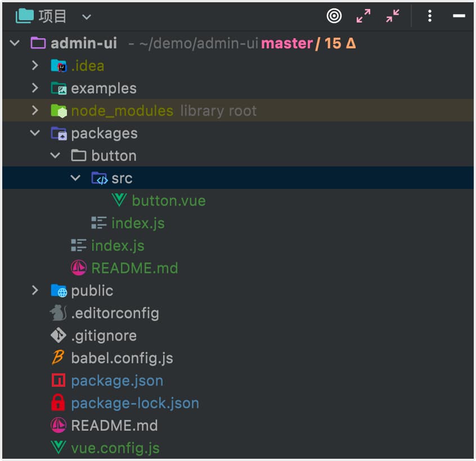Viewport: 476px width, 461px height.
Task: Select the root README.md file name
Action: point(114,426)
